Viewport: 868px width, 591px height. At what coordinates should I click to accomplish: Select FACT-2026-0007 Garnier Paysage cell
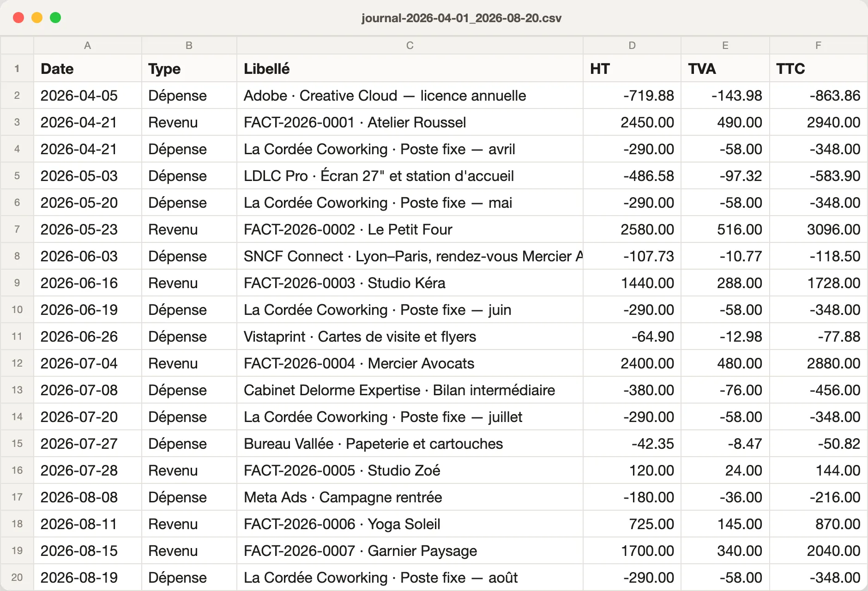pyautogui.click(x=410, y=551)
